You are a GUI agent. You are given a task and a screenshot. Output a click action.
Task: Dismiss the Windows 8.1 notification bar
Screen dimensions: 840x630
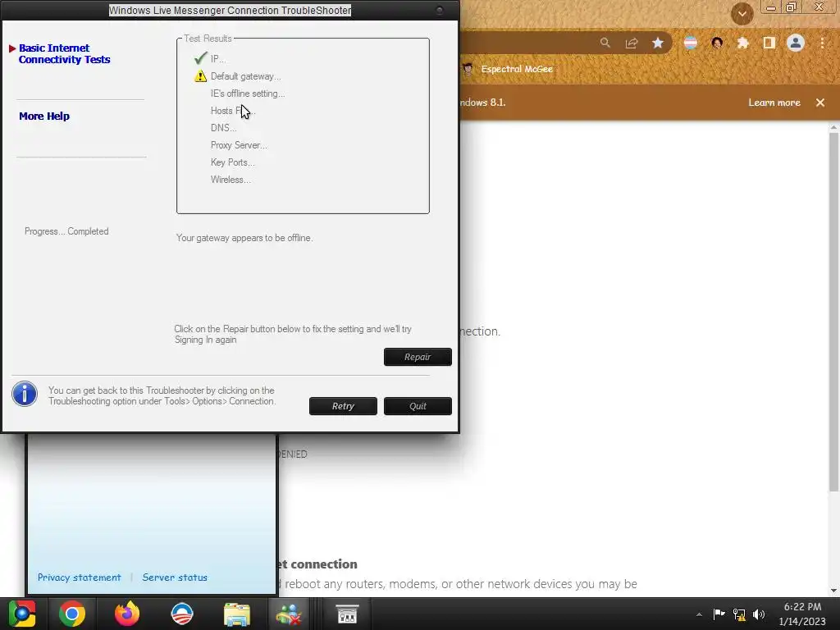(820, 103)
